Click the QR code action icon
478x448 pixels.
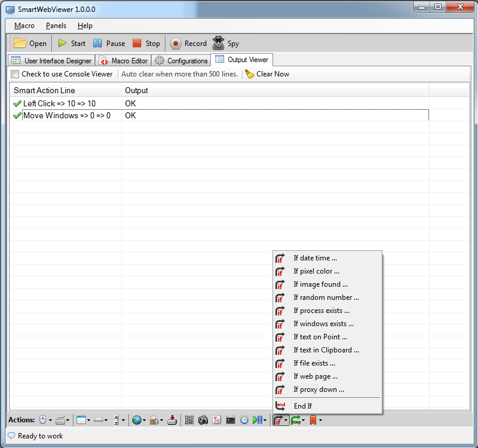(189, 421)
